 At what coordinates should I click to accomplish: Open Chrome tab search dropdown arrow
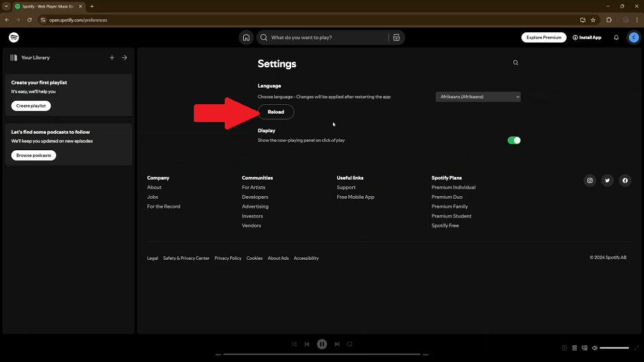tap(6, 6)
